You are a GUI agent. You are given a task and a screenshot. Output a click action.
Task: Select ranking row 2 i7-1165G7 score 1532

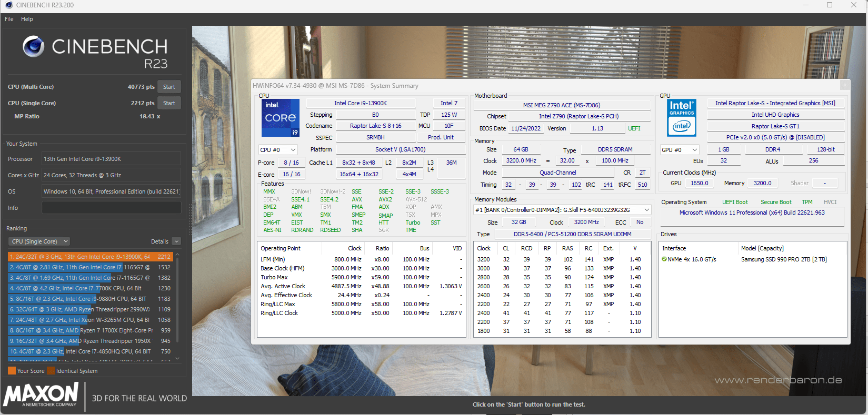90,267
